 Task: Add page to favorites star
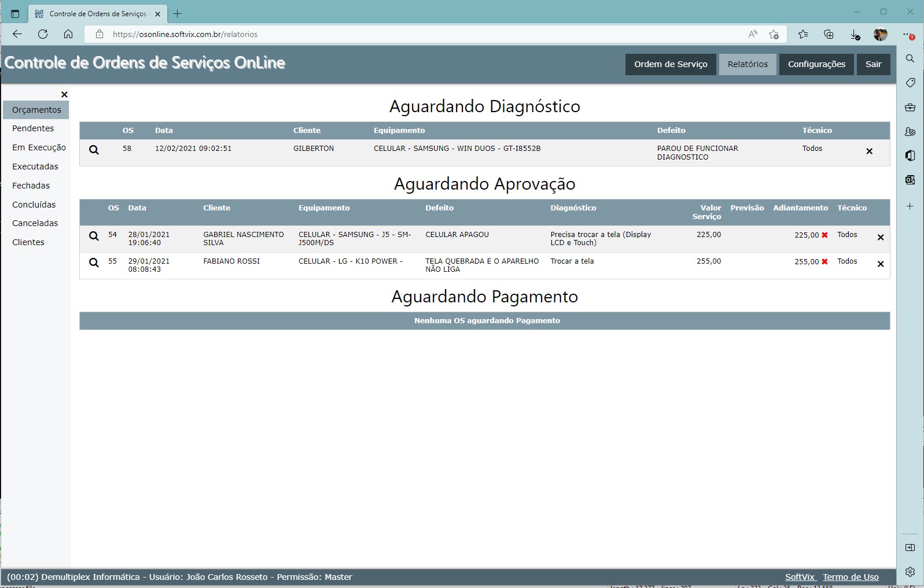[x=774, y=35]
